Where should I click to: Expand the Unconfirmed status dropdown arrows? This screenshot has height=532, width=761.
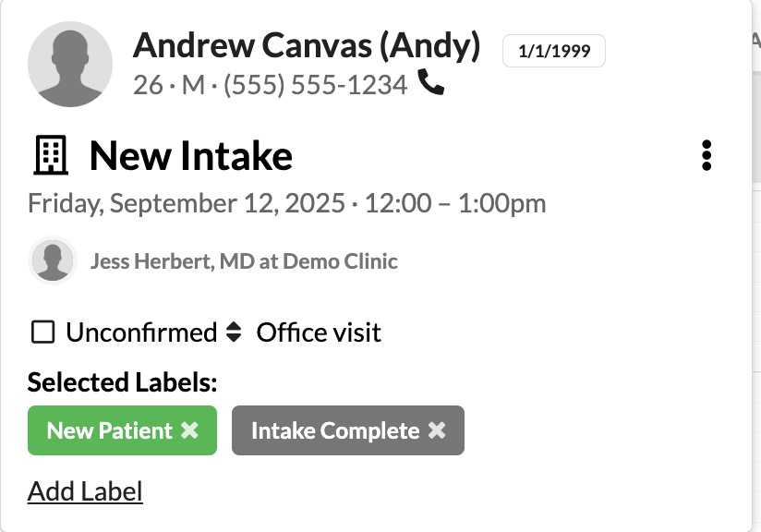click(x=234, y=332)
